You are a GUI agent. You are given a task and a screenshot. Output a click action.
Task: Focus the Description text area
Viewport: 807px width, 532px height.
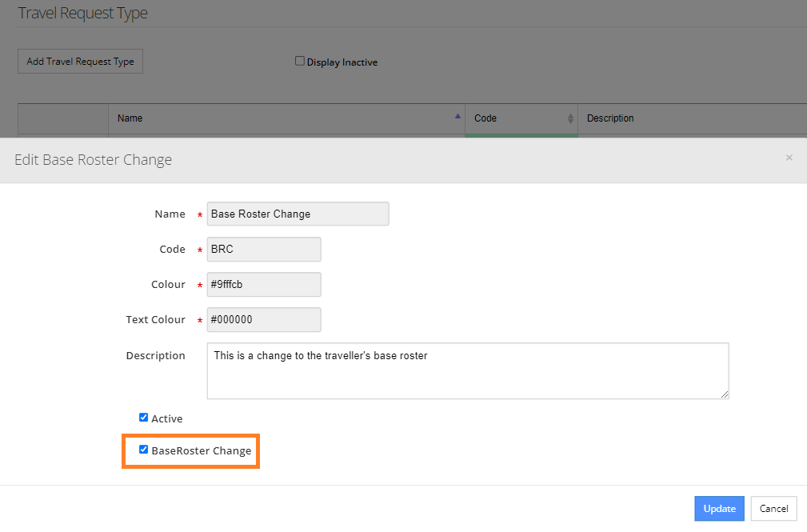point(467,371)
